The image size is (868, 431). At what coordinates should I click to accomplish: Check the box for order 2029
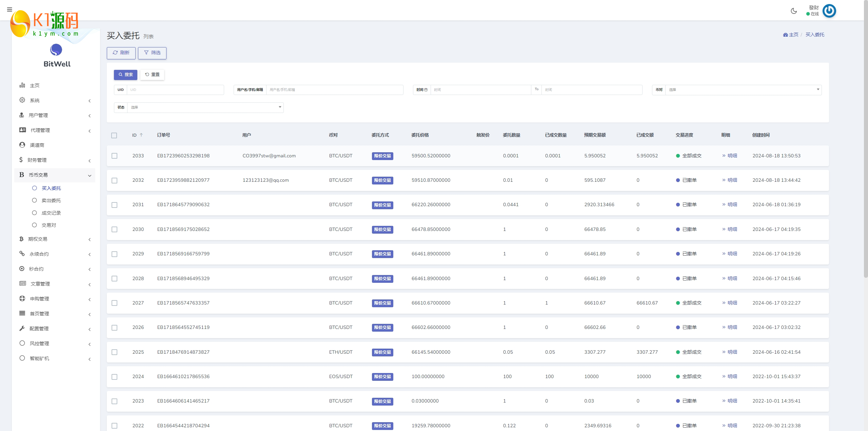[115, 254]
